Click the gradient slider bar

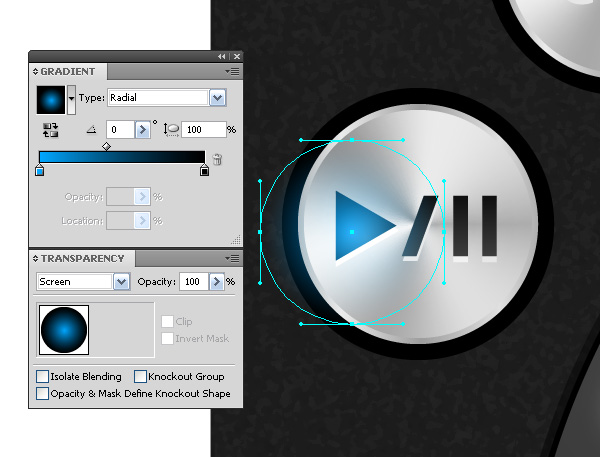(x=122, y=157)
